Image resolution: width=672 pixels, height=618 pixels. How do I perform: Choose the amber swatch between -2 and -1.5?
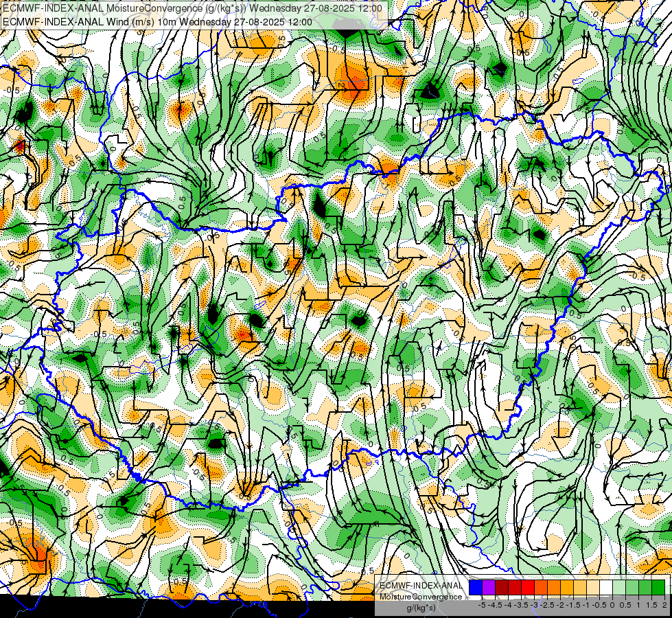click(566, 588)
